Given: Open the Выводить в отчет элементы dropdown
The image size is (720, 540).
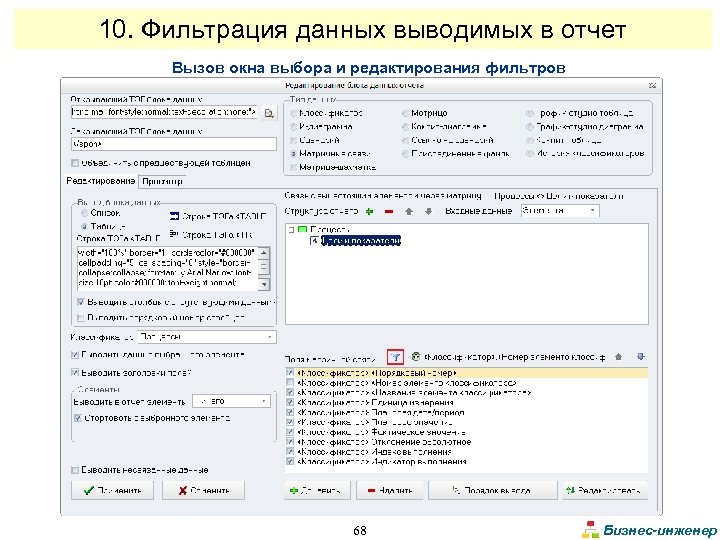Looking at the screenshot, I should tap(231, 401).
